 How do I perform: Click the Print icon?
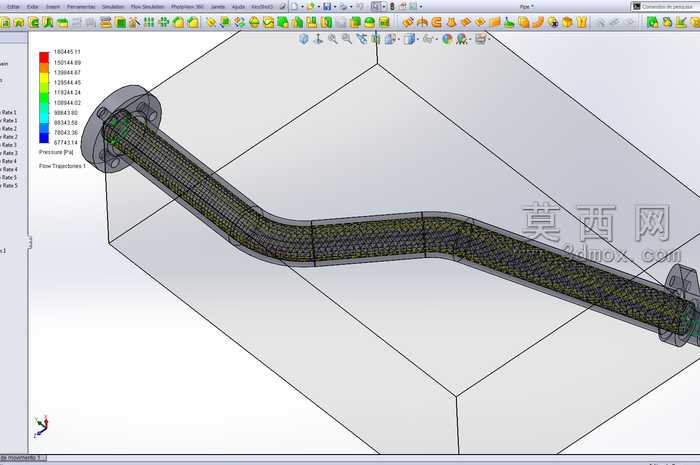tap(343, 7)
